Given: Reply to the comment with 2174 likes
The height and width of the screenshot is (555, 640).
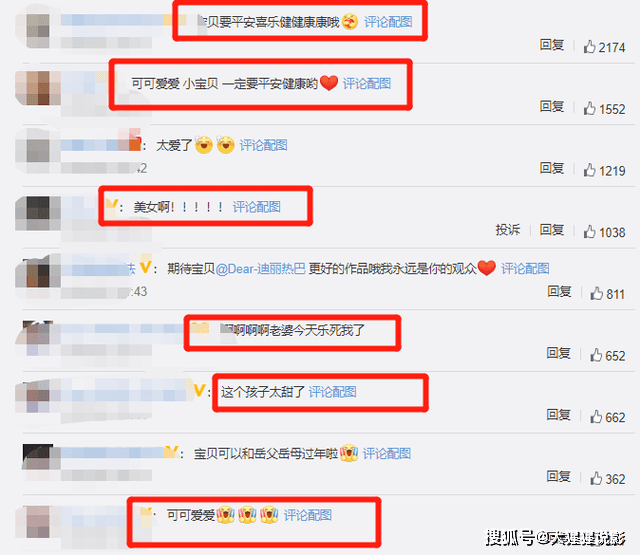Looking at the screenshot, I should pyautogui.click(x=552, y=45).
